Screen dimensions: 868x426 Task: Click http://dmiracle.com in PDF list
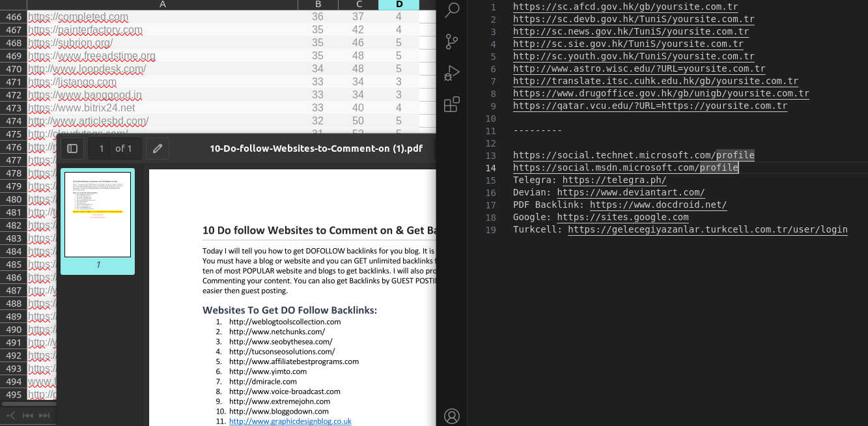263,382
